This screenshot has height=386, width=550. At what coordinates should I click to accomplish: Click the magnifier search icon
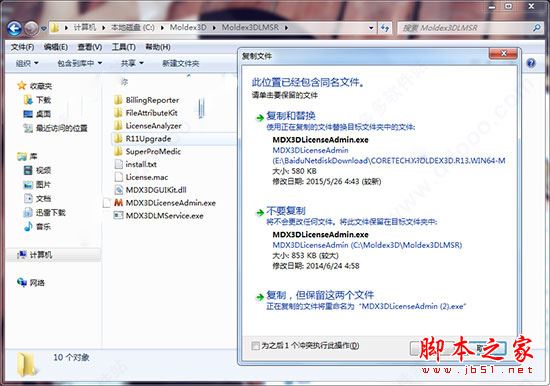click(x=536, y=28)
